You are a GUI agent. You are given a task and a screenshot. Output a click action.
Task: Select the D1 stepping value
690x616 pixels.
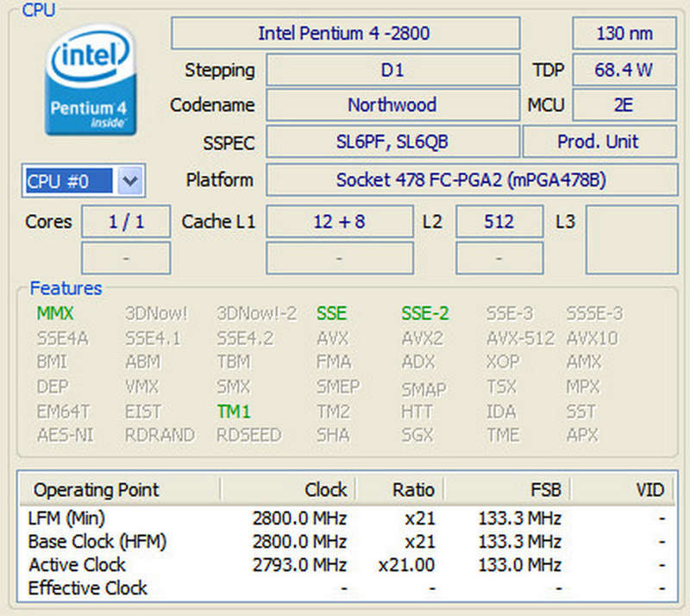click(x=392, y=70)
